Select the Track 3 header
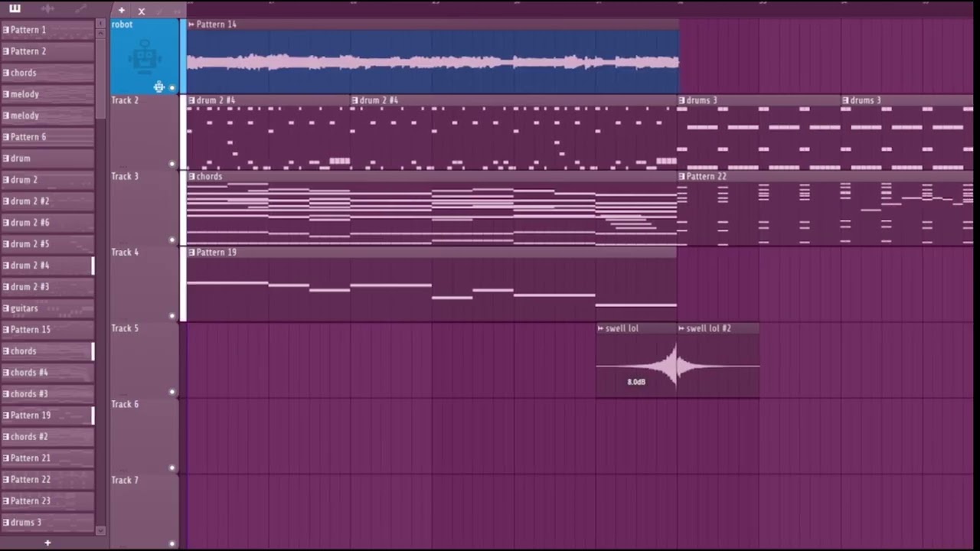The image size is (980, 551). 144,208
